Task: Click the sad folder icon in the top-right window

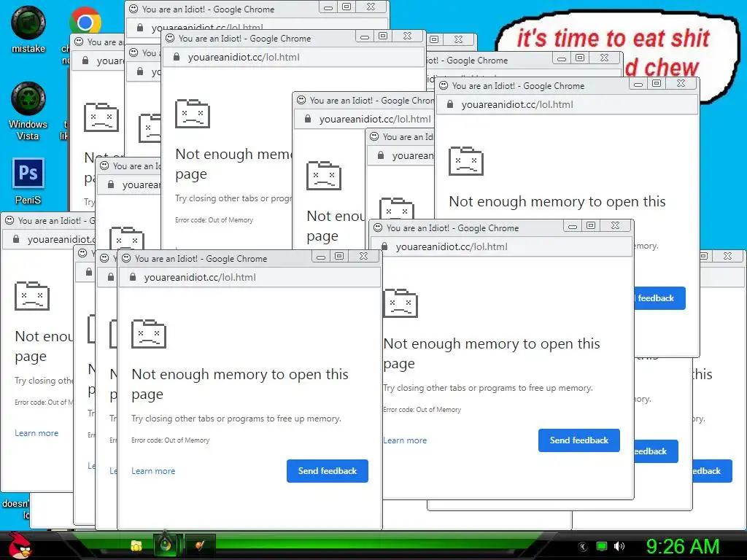Action: point(466,161)
